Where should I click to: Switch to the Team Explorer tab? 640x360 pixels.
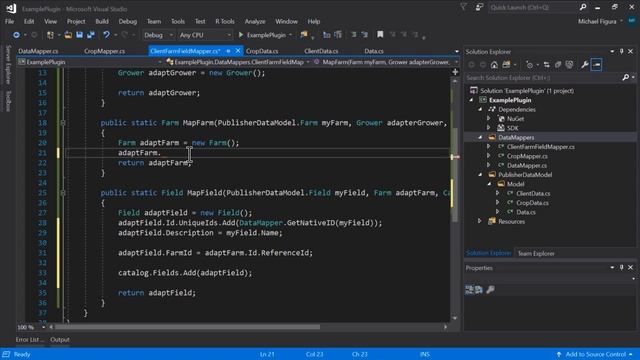click(536, 253)
